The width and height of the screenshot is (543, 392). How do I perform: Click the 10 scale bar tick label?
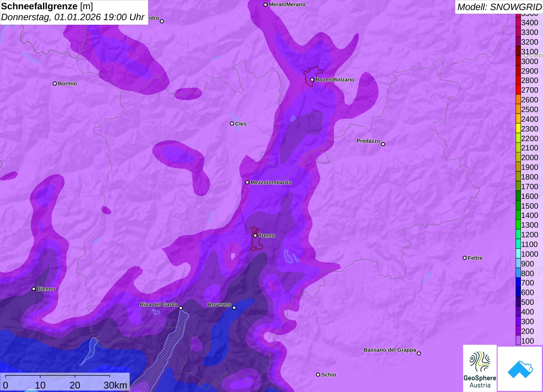(x=40, y=385)
